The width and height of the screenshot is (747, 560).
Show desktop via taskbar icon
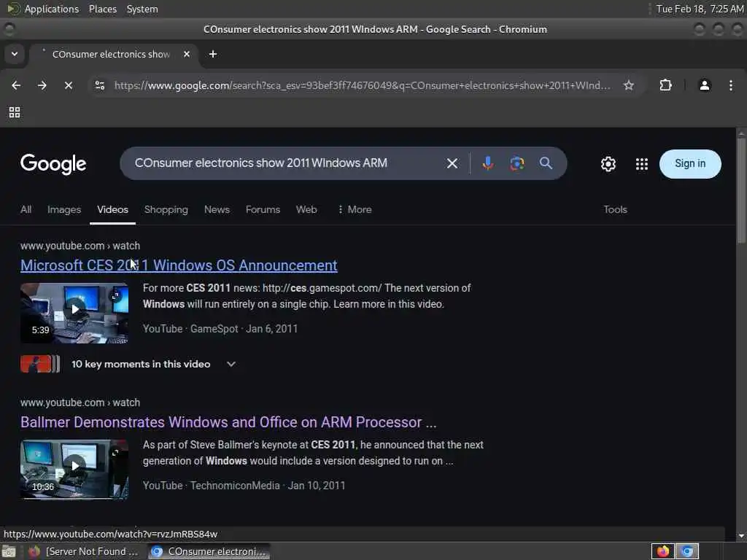pyautogui.click(x=9, y=551)
